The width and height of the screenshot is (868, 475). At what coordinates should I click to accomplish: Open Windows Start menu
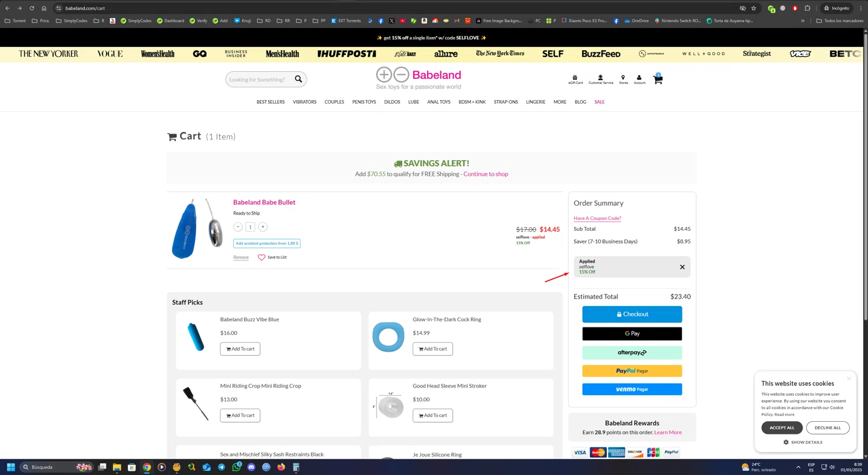pos(10,467)
